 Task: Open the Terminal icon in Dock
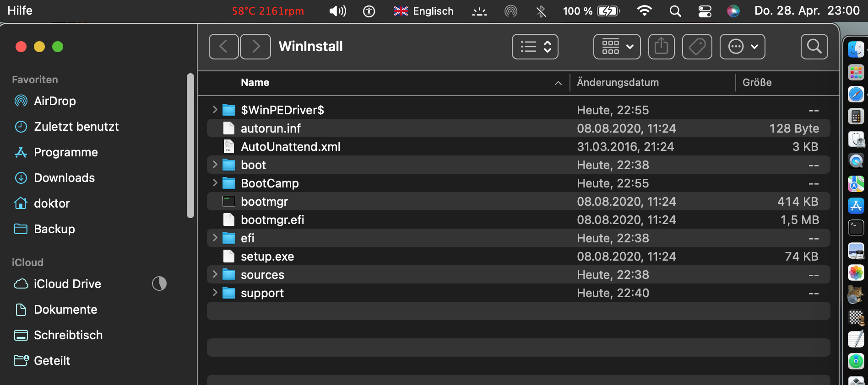tap(856, 227)
